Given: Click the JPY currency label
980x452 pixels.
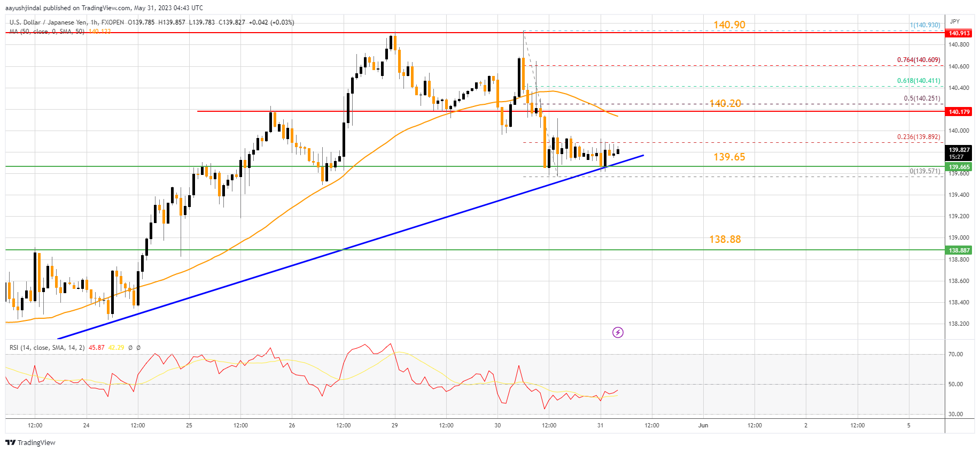Looking at the screenshot, I should 955,21.
